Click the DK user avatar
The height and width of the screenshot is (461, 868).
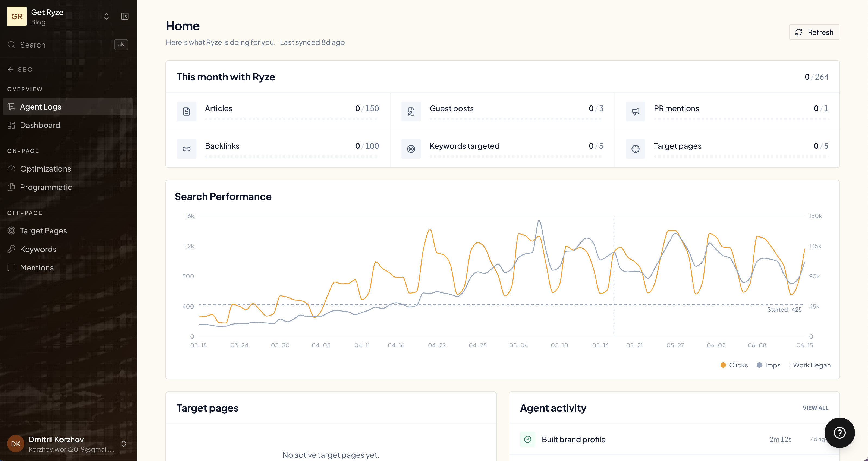15,443
